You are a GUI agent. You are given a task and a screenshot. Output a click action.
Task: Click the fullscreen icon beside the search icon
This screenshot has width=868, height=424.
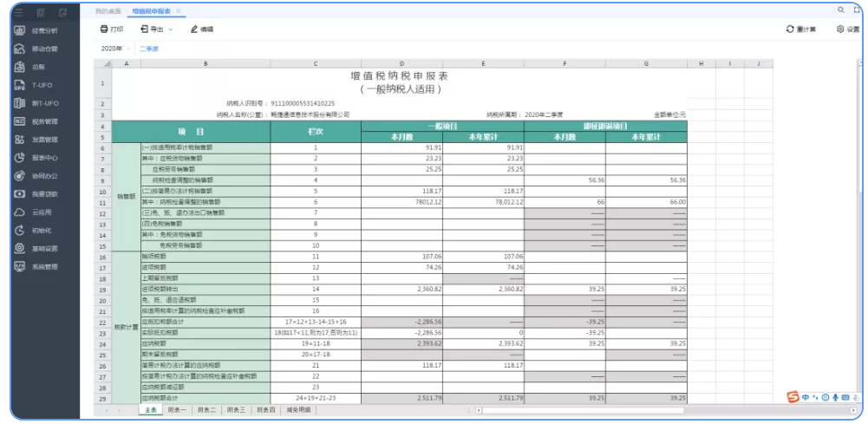click(x=858, y=10)
